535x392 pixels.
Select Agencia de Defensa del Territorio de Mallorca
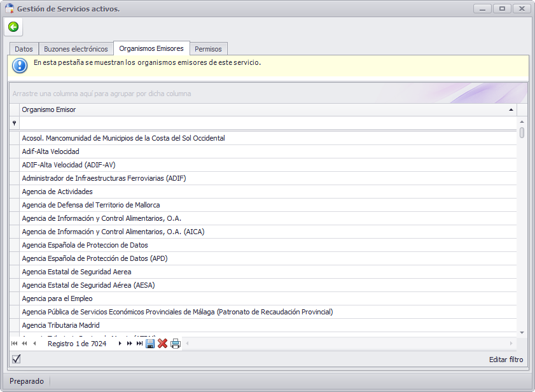(268, 205)
